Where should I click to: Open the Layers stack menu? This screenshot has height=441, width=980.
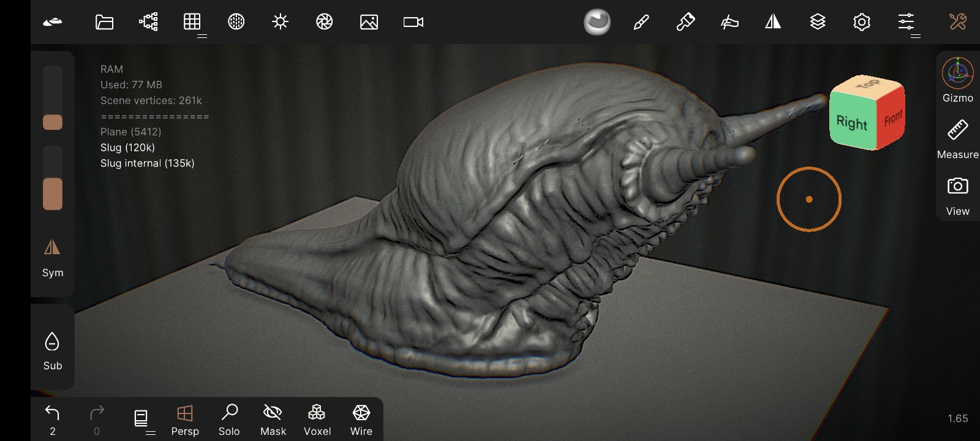click(818, 22)
